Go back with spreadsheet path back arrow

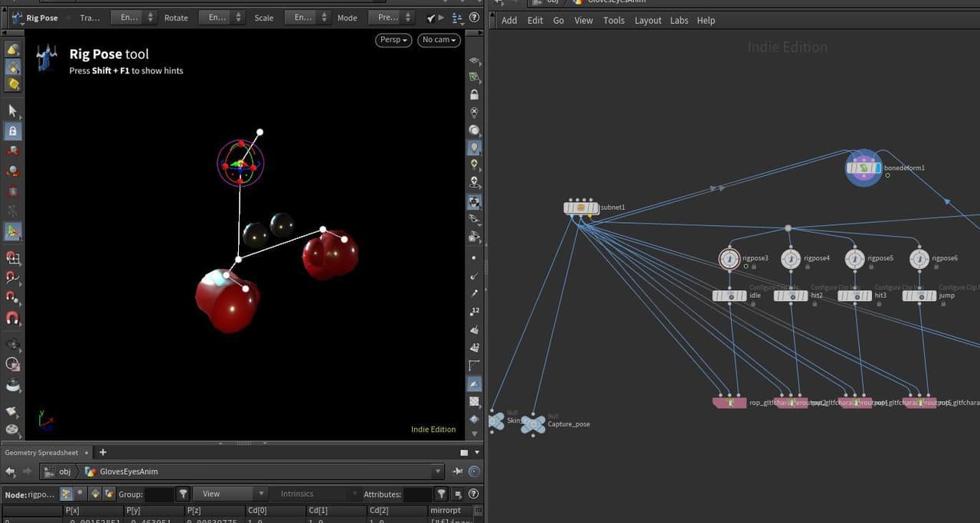click(11, 472)
